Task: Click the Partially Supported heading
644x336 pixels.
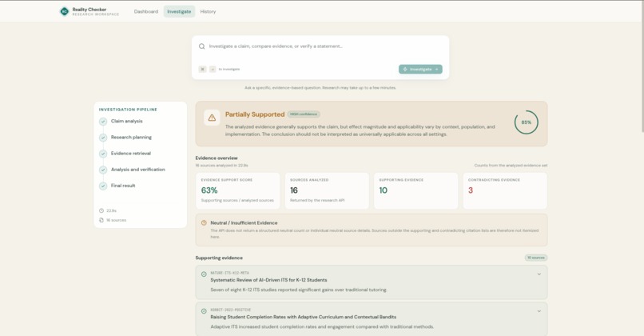Action: (x=255, y=114)
